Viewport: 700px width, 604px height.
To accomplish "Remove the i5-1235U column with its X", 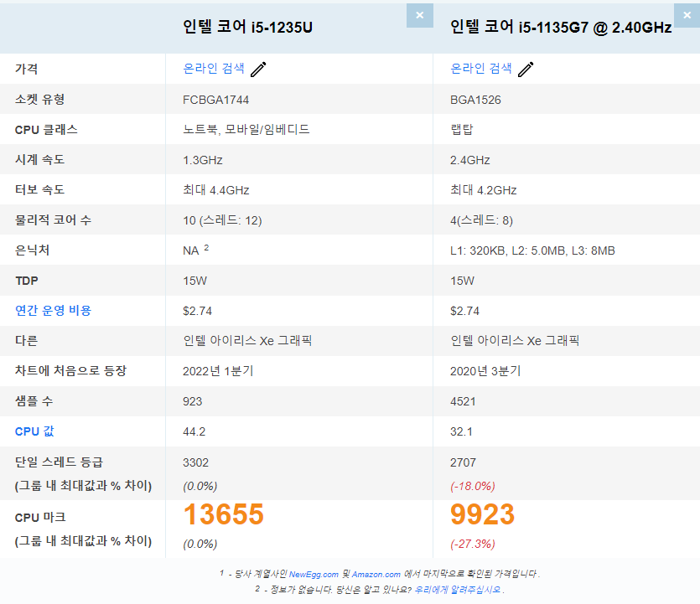I will click(420, 16).
